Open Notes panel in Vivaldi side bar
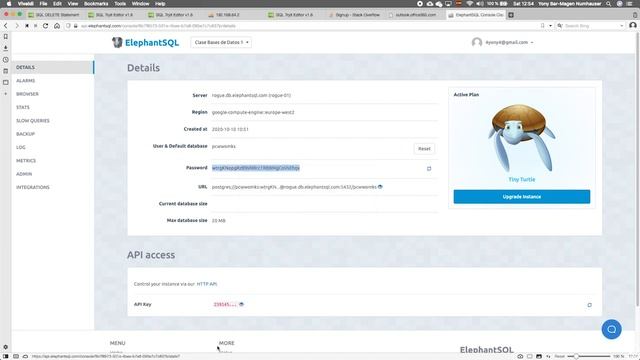Image resolution: width=640 pixels, height=360 pixels. 6,71
